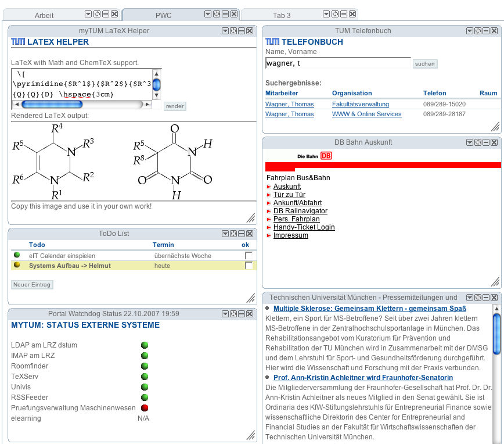Open the Arbeit tab dropdown menu
The image size is (504, 444).
pos(88,14)
